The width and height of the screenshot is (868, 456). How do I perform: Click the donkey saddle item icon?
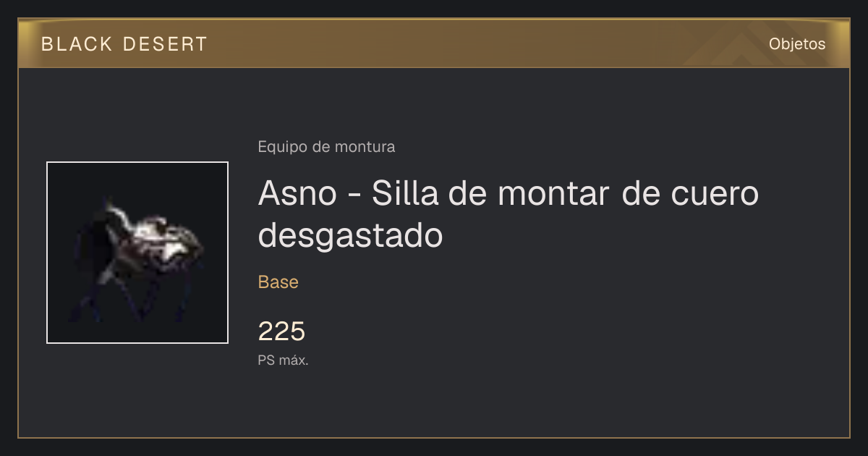(x=137, y=253)
